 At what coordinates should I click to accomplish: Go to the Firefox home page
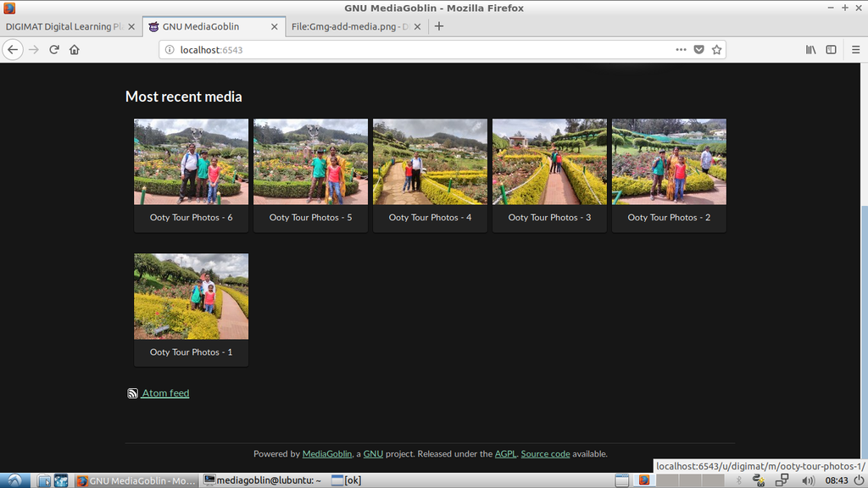coord(75,50)
